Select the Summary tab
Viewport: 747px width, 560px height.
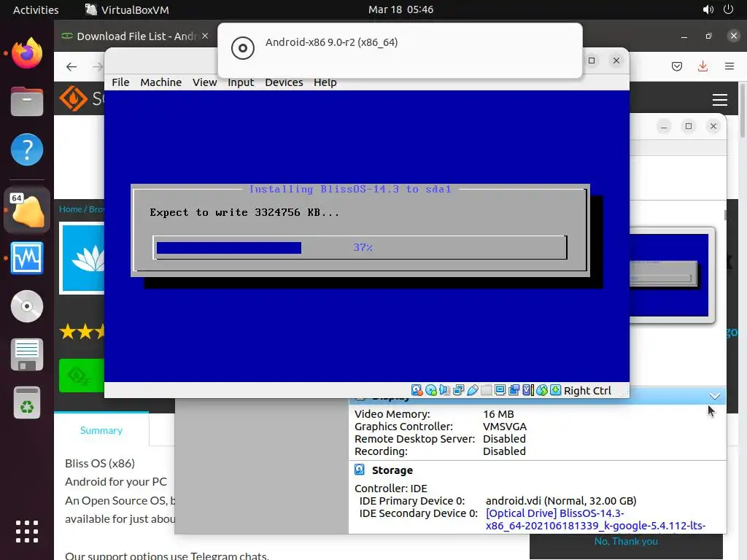(x=101, y=430)
